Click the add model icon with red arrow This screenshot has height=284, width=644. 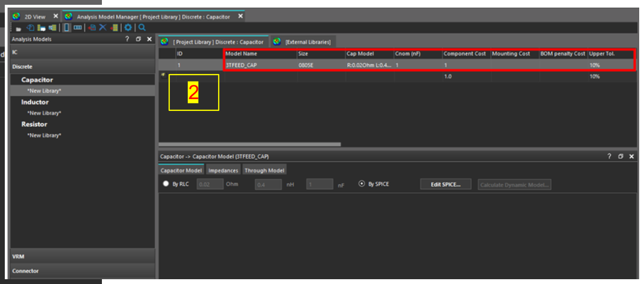click(x=92, y=27)
